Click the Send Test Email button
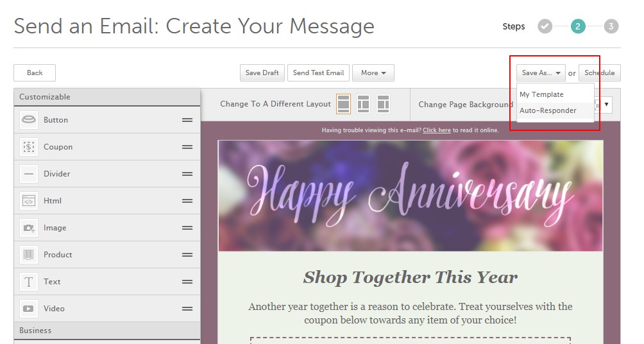Image resolution: width=644 pixels, height=344 pixels. tap(318, 73)
